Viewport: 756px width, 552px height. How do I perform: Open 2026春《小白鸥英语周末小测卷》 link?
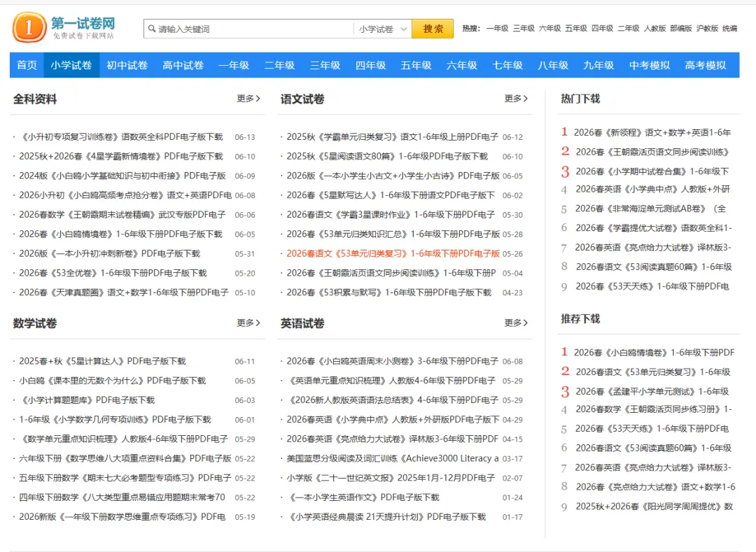click(393, 361)
